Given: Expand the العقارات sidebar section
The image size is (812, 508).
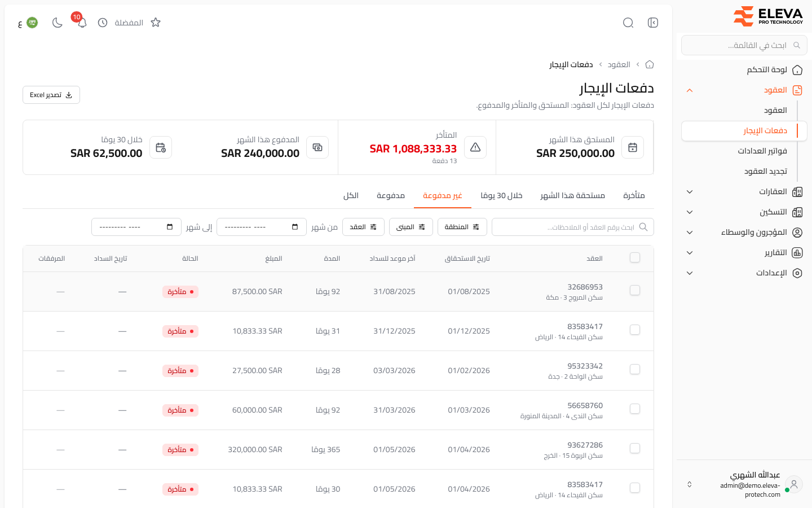Looking at the screenshot, I should [690, 192].
